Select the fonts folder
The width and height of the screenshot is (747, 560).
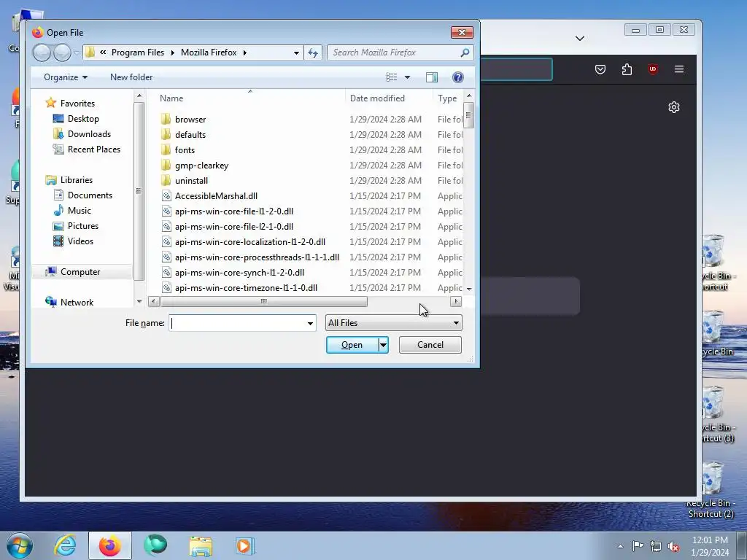point(185,150)
